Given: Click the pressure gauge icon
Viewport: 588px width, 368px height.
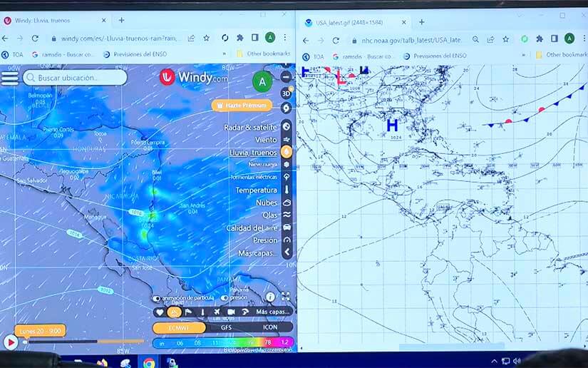Looking at the screenshot, I should click(287, 240).
